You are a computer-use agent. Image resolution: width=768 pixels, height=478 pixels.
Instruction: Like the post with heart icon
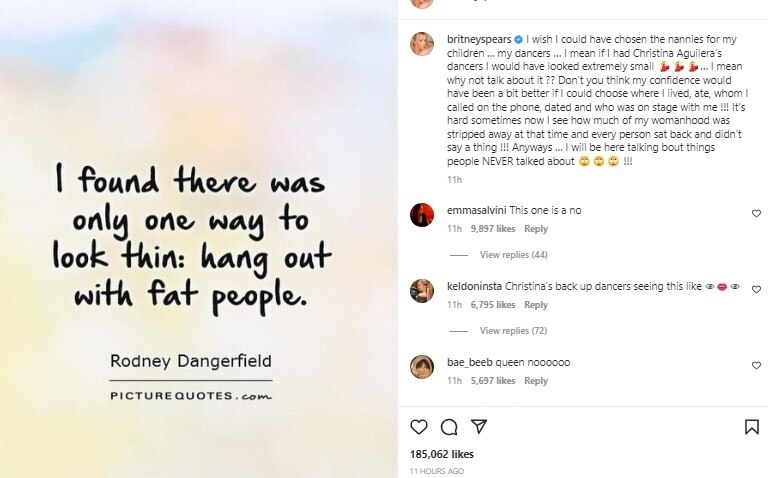pyautogui.click(x=419, y=427)
